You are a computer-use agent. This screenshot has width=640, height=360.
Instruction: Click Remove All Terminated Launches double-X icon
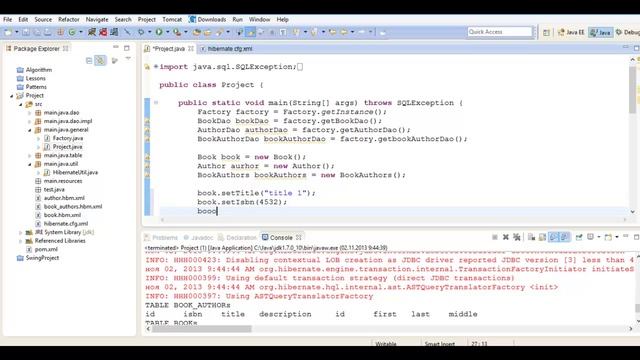click(517, 237)
